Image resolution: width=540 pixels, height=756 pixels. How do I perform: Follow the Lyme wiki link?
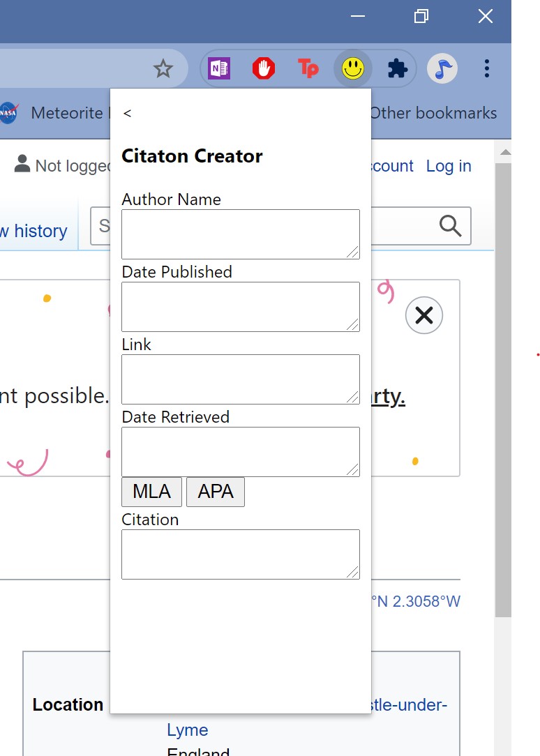pos(187,729)
